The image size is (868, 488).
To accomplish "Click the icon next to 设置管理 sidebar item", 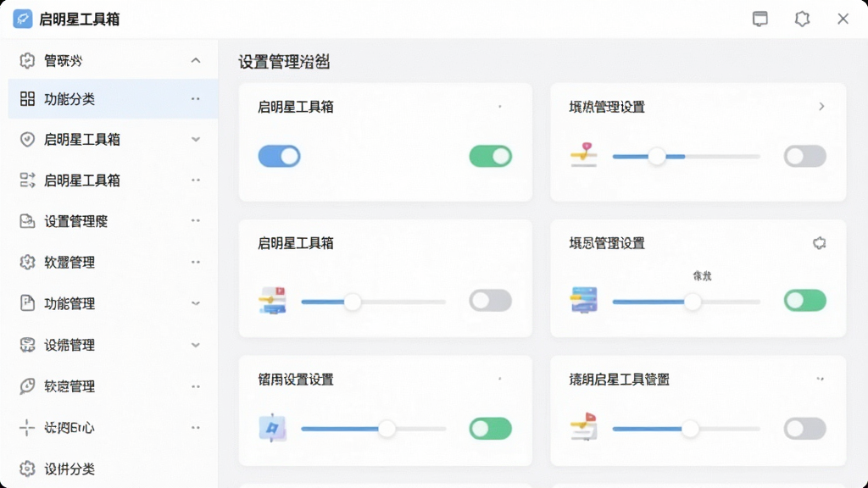I will pos(27,221).
